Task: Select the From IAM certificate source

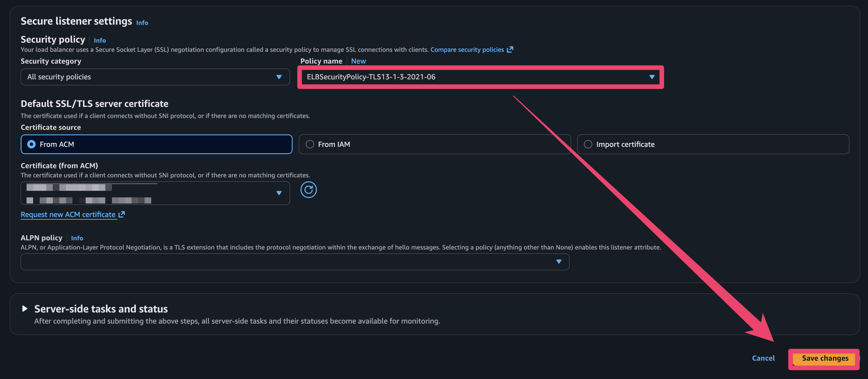Action: click(x=310, y=144)
